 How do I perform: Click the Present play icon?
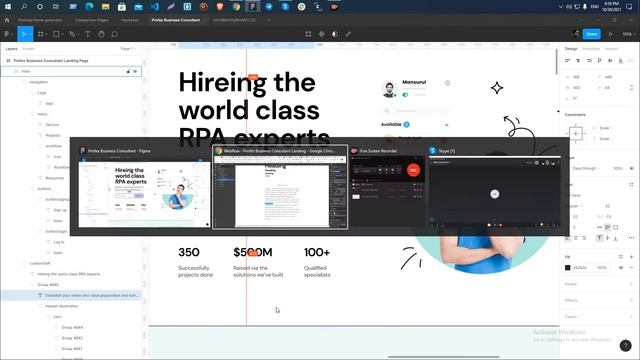click(x=611, y=34)
